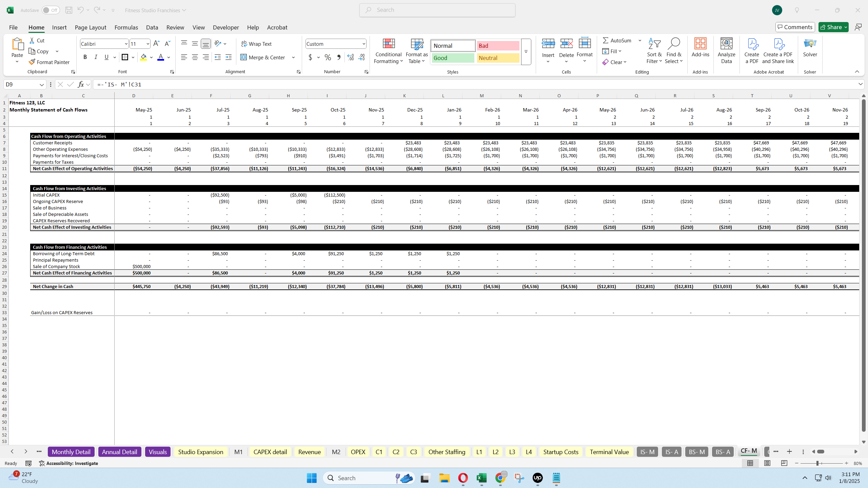Viewport: 868px width, 488px height.
Task: Click the Orientation text angle icon
Action: tap(218, 44)
